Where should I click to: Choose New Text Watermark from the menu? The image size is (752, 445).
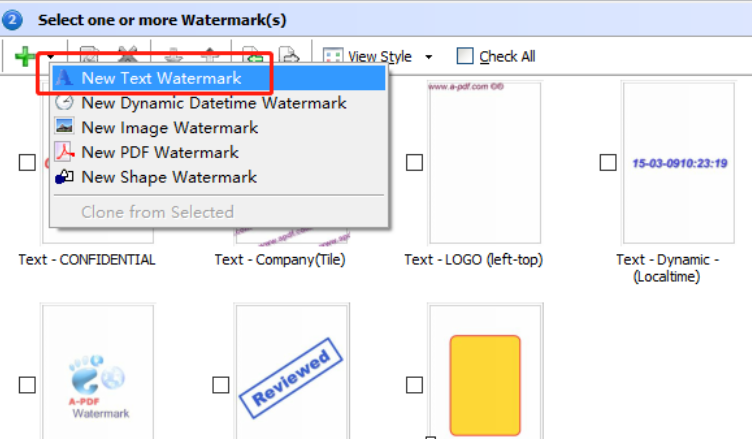tap(161, 78)
